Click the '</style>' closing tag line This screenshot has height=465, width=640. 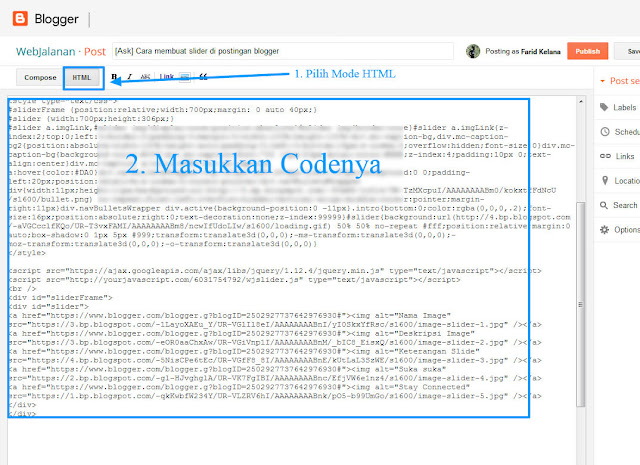28,253
